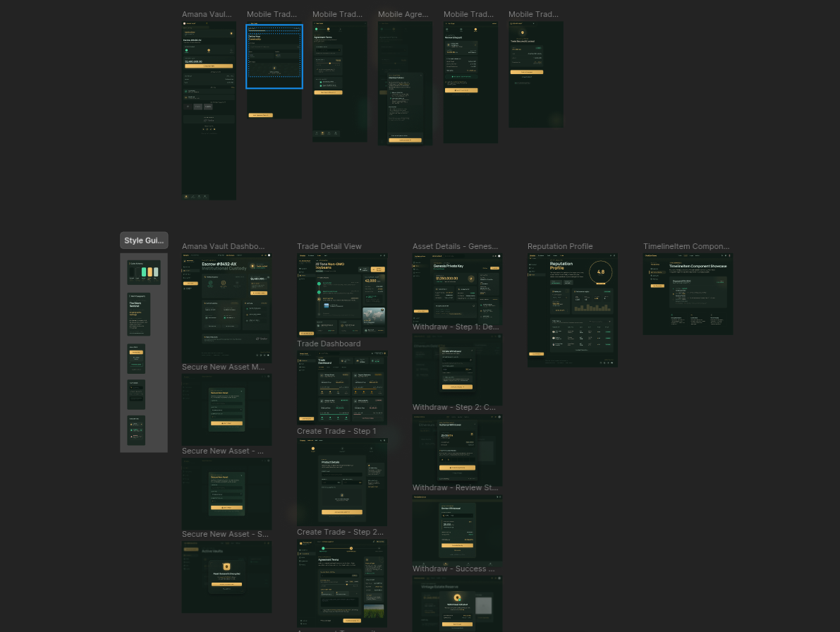
Task: Click the blue-outlined selected mobile trade frame
Action: [274, 56]
